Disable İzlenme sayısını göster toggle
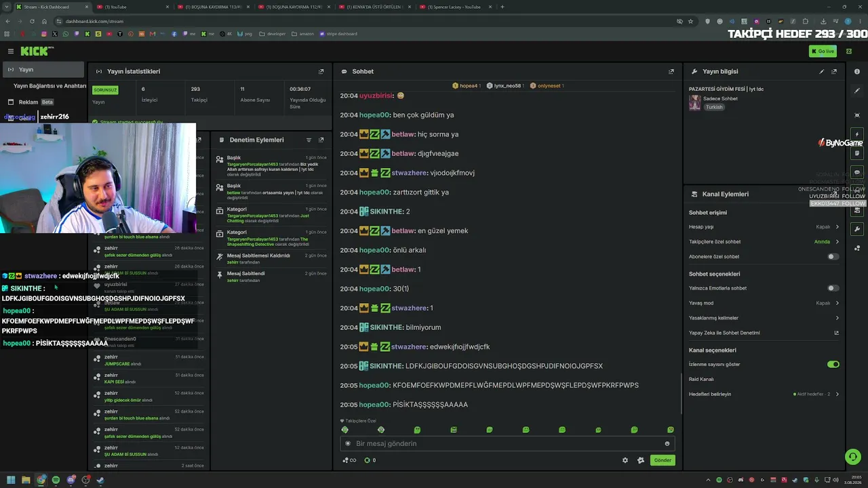868x488 pixels. tap(833, 365)
